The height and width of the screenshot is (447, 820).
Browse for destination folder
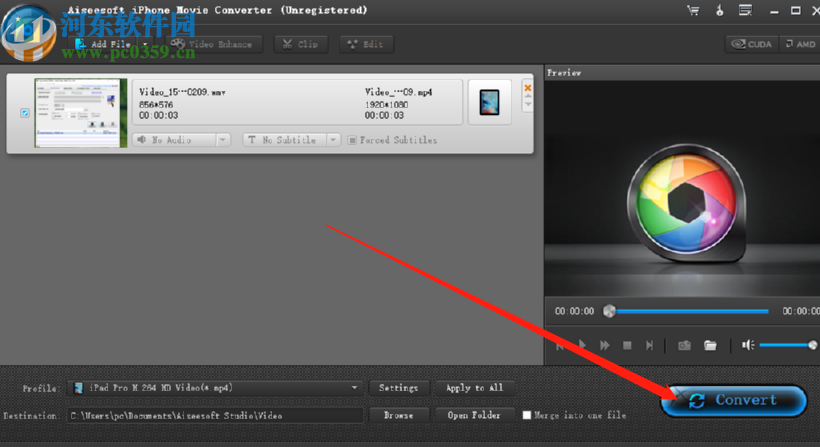[x=398, y=416]
